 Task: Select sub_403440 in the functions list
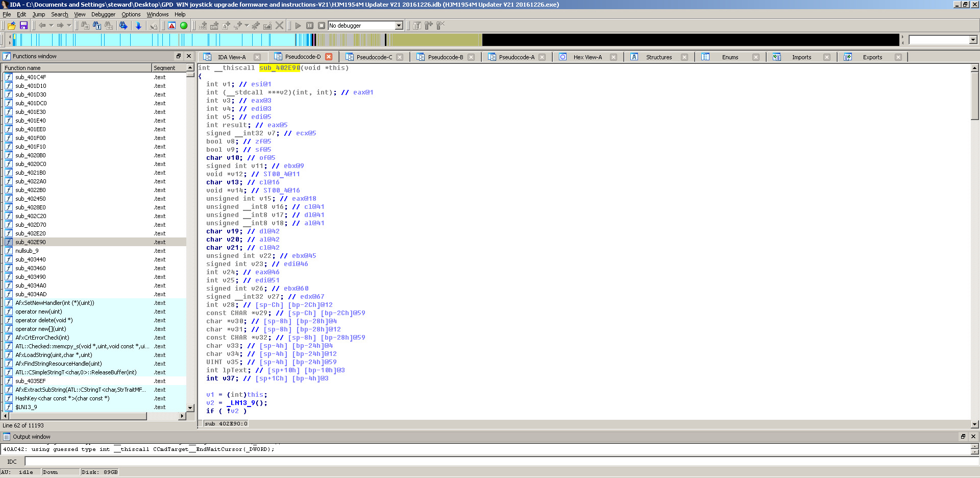pyautogui.click(x=31, y=259)
